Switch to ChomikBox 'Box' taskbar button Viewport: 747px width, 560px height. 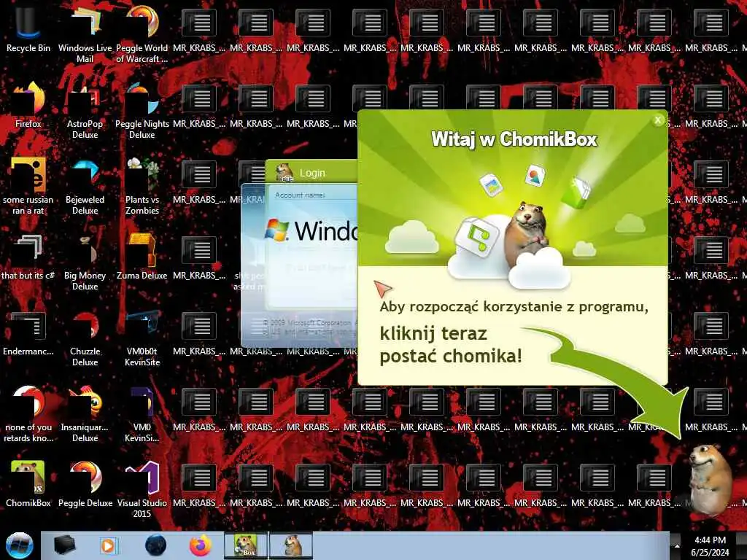[x=246, y=545]
